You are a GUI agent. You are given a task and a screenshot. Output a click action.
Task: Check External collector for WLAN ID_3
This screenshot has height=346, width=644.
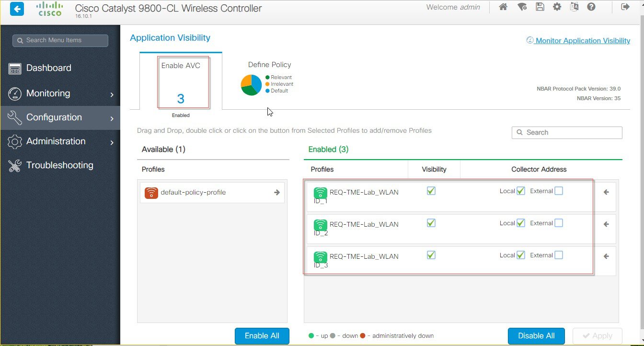point(559,255)
